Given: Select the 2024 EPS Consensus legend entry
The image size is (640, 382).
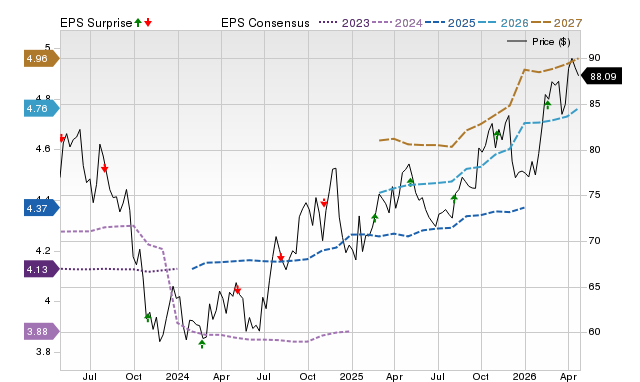Looking at the screenshot, I should coord(397,23).
